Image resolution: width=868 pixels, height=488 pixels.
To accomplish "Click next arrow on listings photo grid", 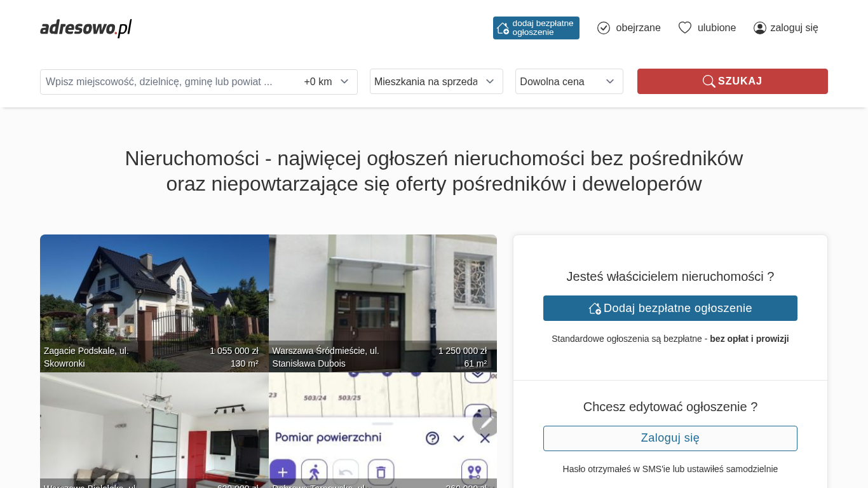I will pos(485,422).
